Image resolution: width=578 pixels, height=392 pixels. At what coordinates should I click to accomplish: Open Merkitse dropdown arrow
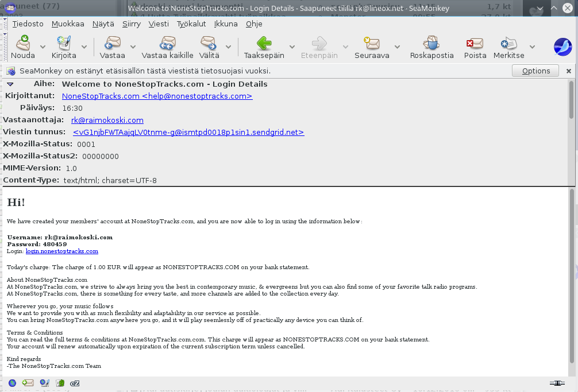coord(532,46)
